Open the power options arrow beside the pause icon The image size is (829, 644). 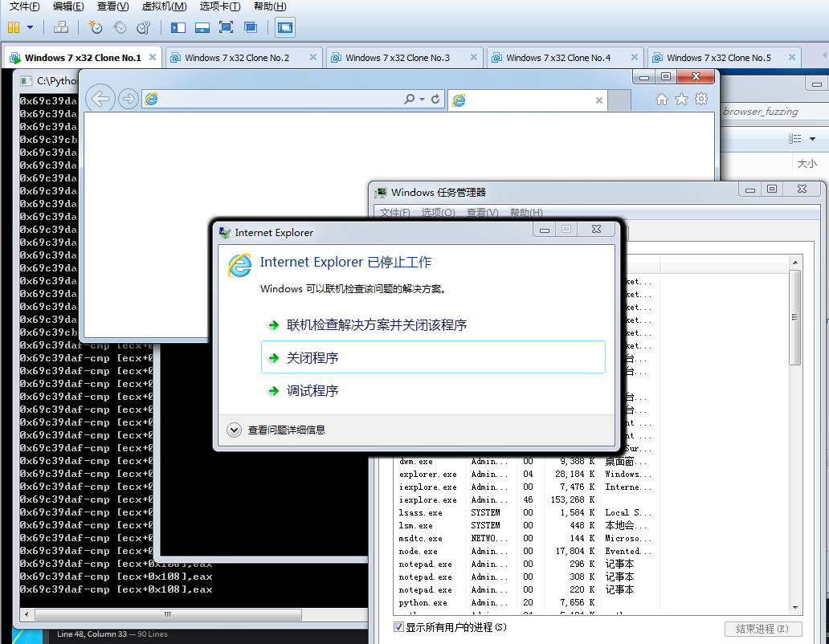coord(31,27)
